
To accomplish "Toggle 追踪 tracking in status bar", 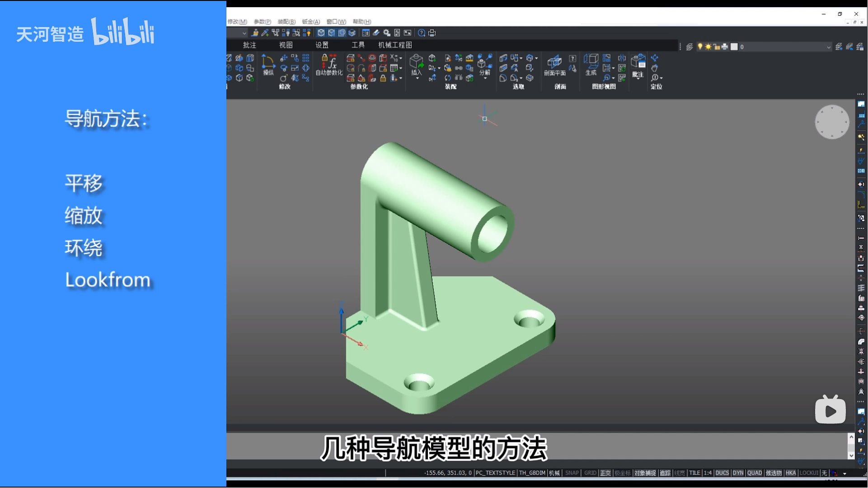I will [665, 473].
